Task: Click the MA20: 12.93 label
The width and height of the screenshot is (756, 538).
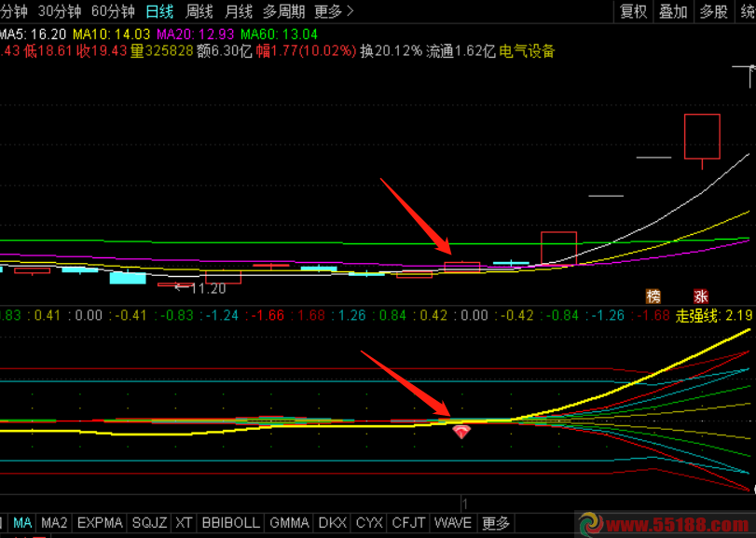Action: point(195,34)
